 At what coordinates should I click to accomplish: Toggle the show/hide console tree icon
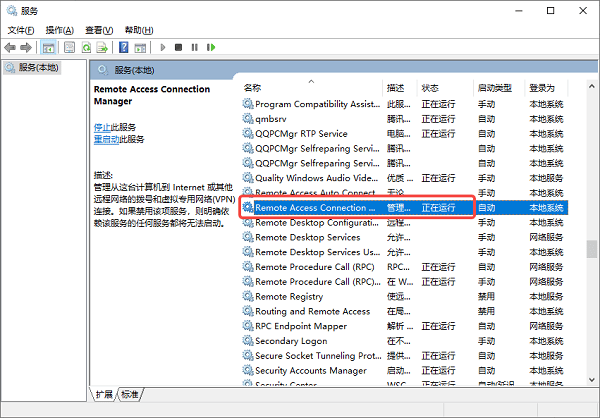pyautogui.click(x=49, y=47)
